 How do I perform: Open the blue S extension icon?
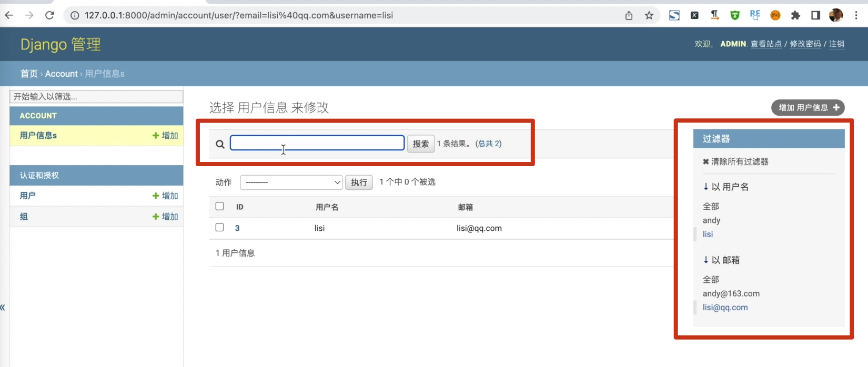pyautogui.click(x=674, y=15)
